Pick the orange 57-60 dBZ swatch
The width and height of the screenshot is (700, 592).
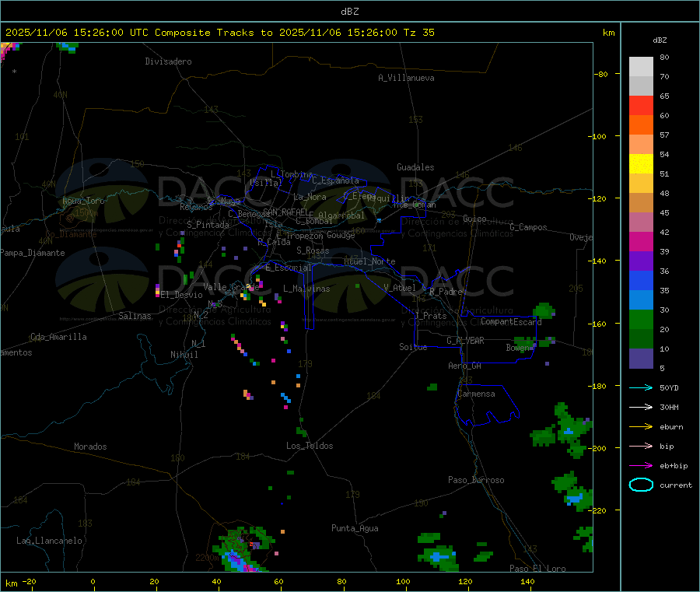tap(641, 125)
